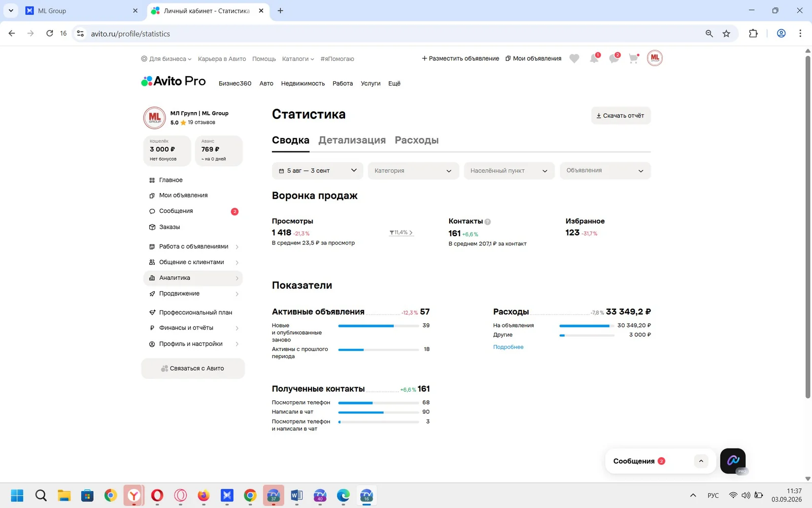
Task: Open the date range 5 авг — 3 сент dropdown
Action: pyautogui.click(x=317, y=171)
